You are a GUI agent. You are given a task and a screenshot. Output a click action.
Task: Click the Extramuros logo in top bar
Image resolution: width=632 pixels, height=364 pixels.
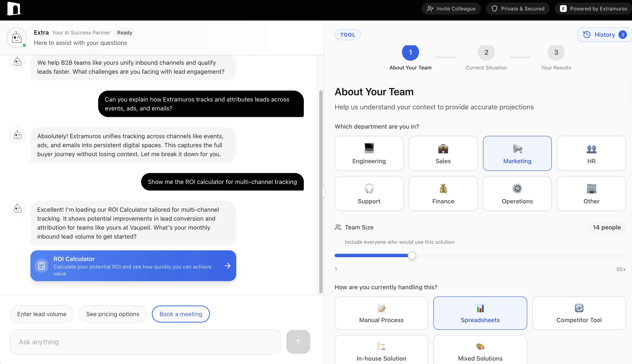(x=14, y=9)
